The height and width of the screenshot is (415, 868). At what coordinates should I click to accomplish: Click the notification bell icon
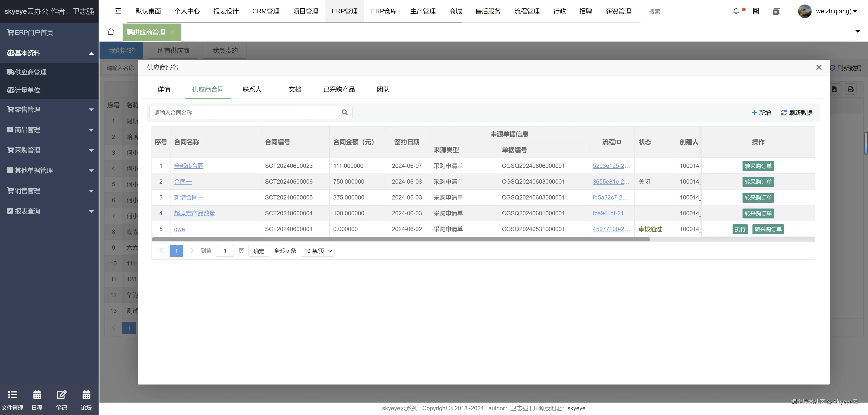(x=736, y=11)
